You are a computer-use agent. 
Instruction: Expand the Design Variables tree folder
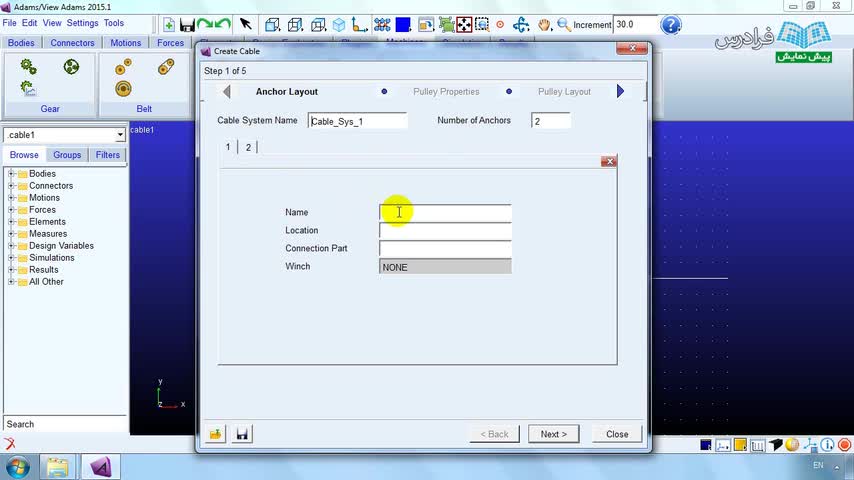[11, 246]
